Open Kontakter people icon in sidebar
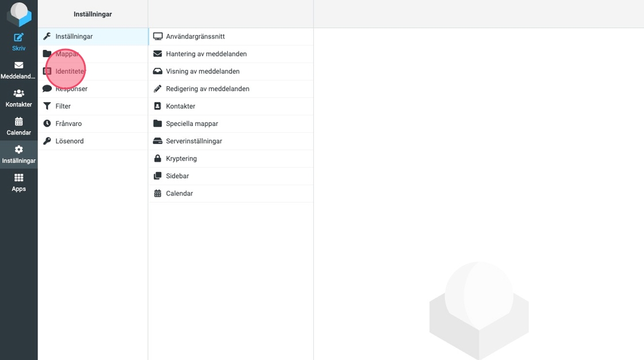 click(x=18, y=94)
